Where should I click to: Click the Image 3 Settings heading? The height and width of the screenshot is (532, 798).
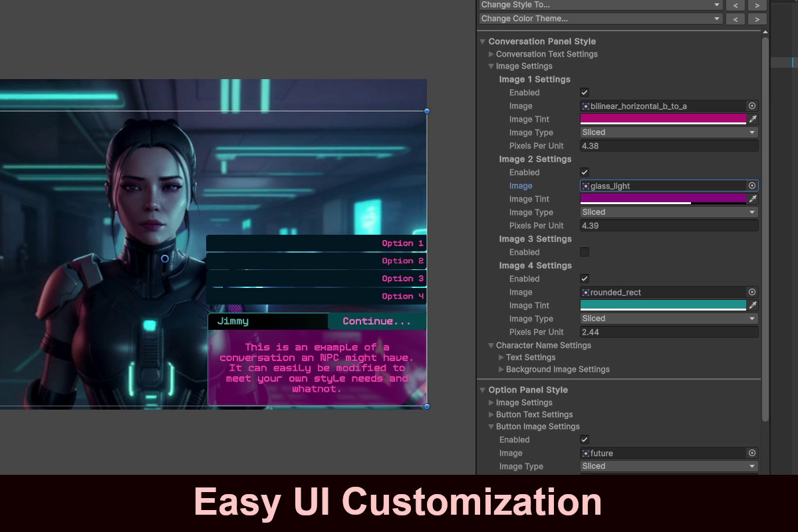pyautogui.click(x=535, y=239)
